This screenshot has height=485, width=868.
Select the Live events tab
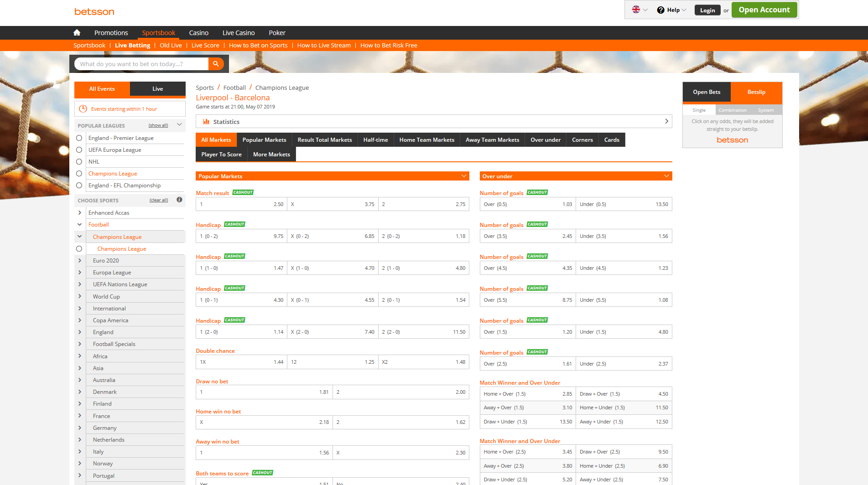(158, 89)
